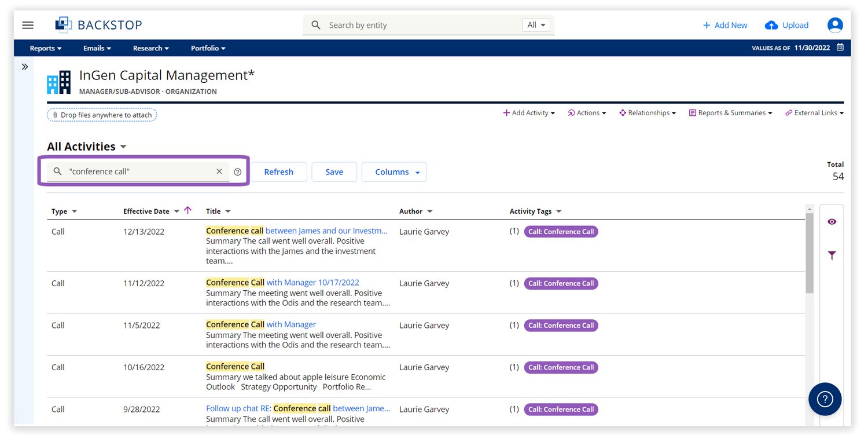Open the values-as-of calendar icon
This screenshot has height=442, width=868.
tap(840, 48)
